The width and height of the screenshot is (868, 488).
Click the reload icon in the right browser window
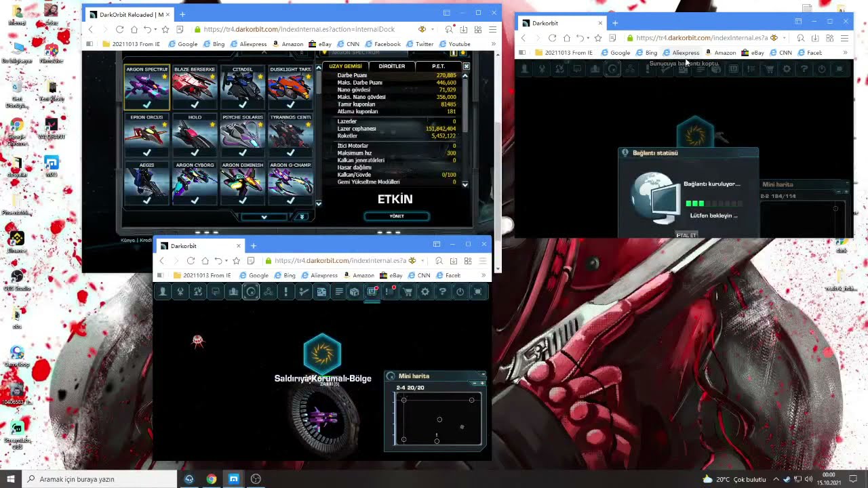tap(552, 38)
